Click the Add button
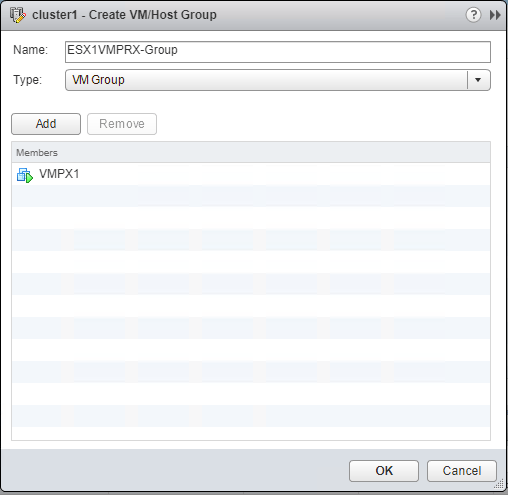The width and height of the screenshot is (508, 495). point(46,124)
